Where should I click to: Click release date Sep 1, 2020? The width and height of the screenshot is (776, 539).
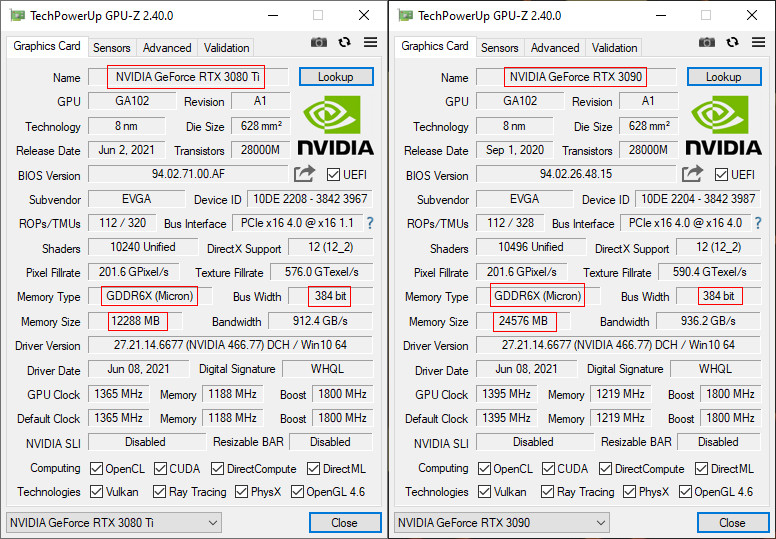click(x=515, y=150)
